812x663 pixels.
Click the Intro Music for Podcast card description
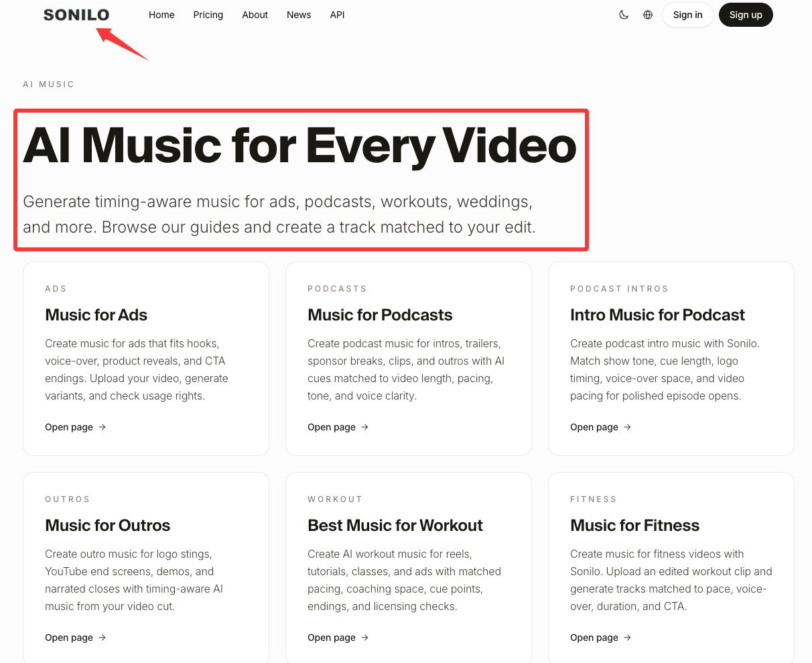coord(665,369)
